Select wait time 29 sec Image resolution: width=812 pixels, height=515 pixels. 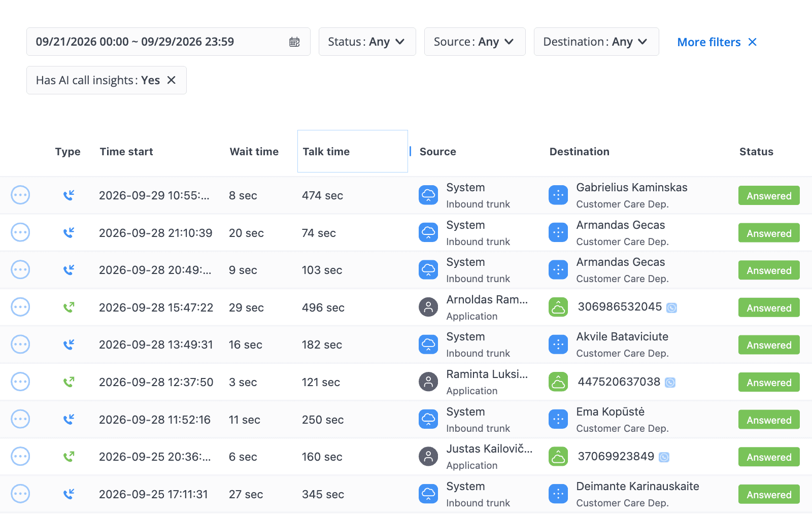pyautogui.click(x=246, y=307)
